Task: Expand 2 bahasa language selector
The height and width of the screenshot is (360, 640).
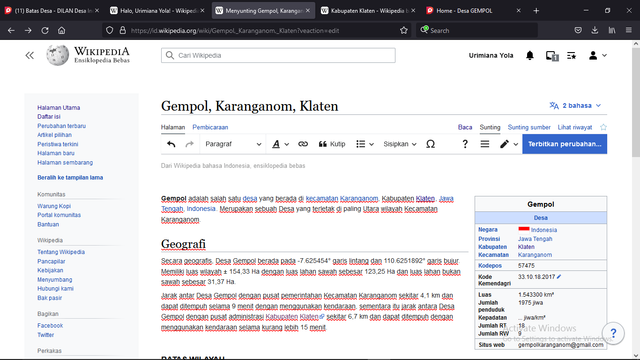Action: [x=576, y=106]
